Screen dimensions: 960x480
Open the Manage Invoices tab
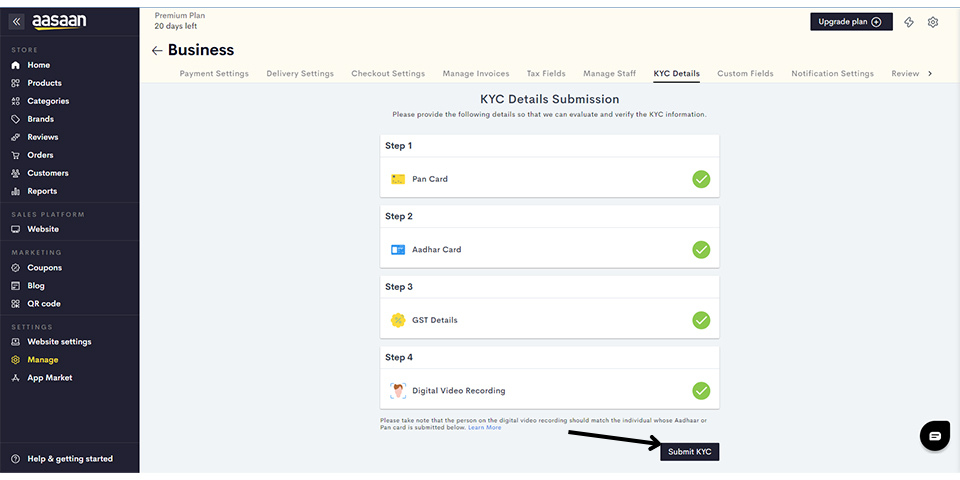click(x=476, y=73)
